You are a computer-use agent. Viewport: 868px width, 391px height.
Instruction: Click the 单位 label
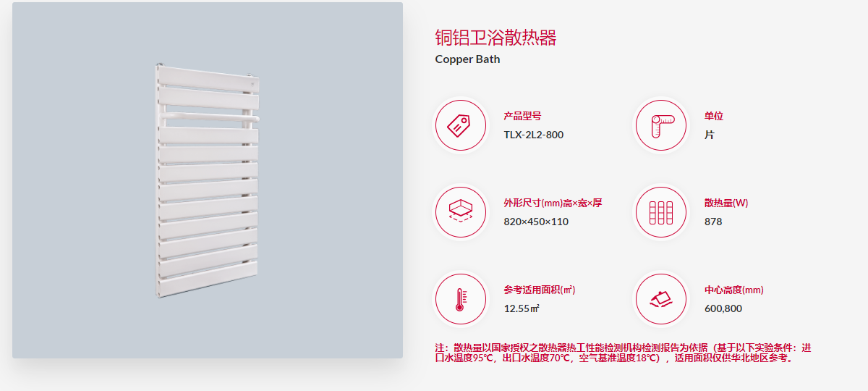(x=714, y=116)
